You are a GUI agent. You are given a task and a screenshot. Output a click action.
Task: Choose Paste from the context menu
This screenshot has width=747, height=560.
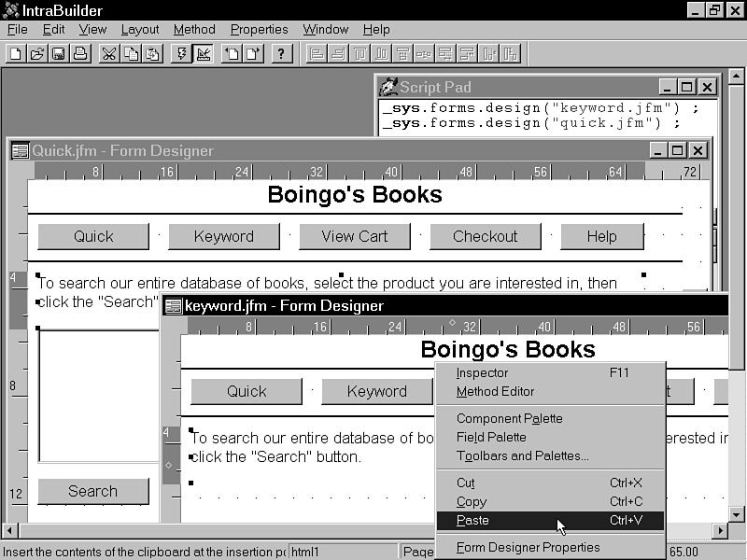point(550,521)
